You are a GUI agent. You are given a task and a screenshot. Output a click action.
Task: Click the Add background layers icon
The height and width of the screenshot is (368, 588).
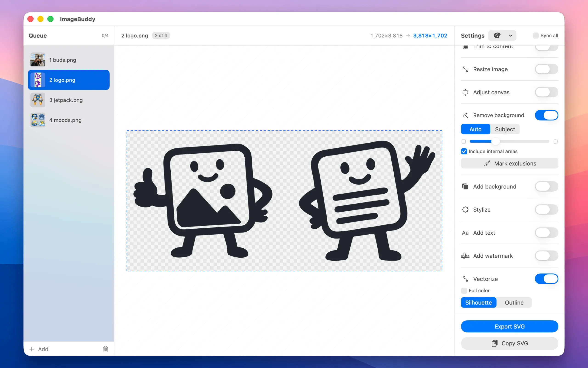[x=465, y=187]
